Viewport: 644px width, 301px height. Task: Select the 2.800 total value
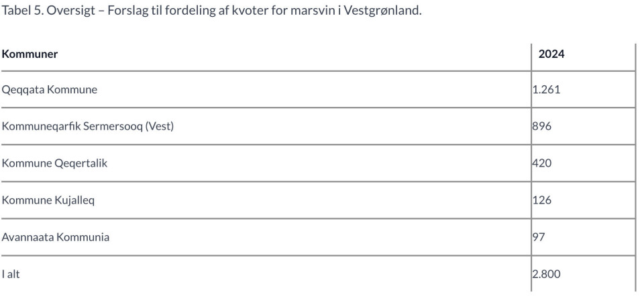click(x=546, y=274)
